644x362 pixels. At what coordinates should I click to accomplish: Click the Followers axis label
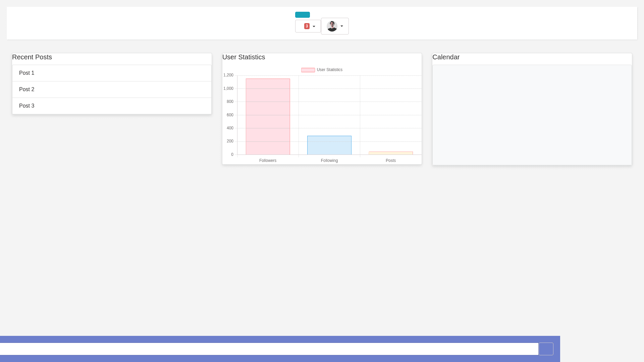click(x=268, y=161)
